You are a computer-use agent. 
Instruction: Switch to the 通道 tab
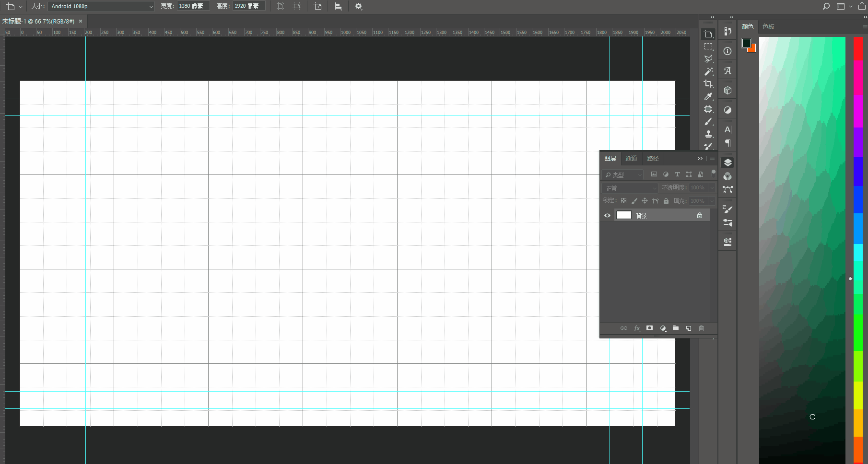(x=631, y=159)
